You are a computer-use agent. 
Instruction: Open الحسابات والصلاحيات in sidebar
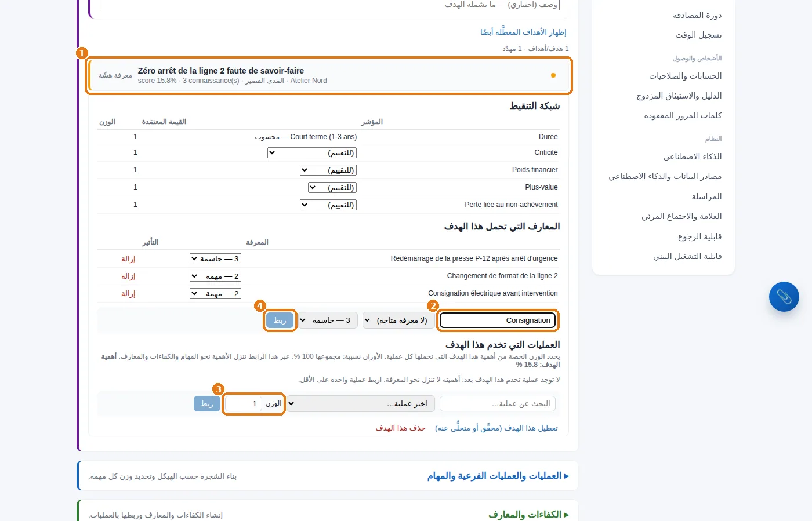click(685, 76)
